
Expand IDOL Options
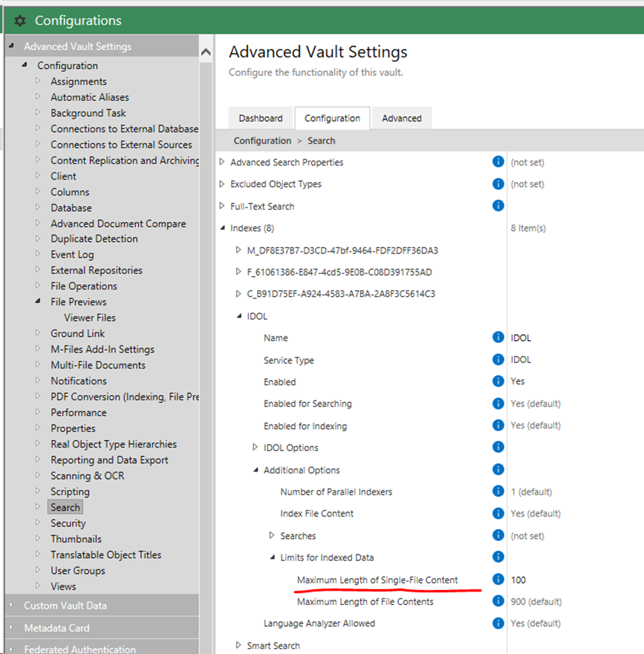[x=255, y=447]
